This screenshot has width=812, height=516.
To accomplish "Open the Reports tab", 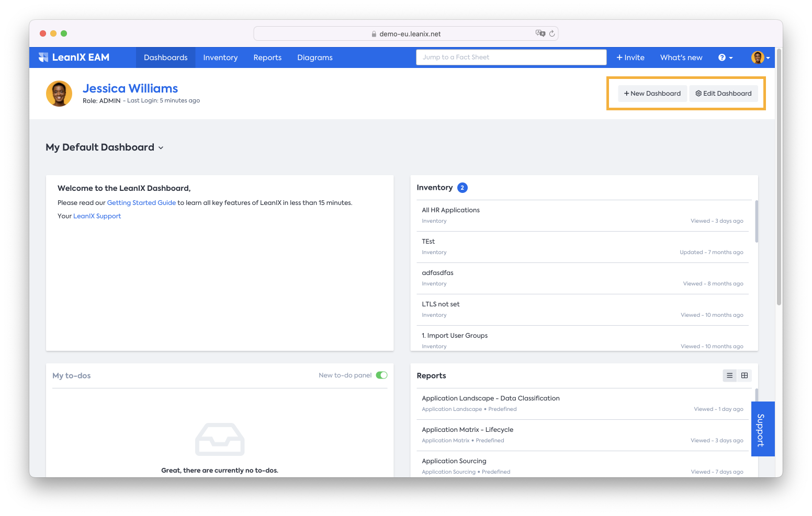I will [267, 58].
